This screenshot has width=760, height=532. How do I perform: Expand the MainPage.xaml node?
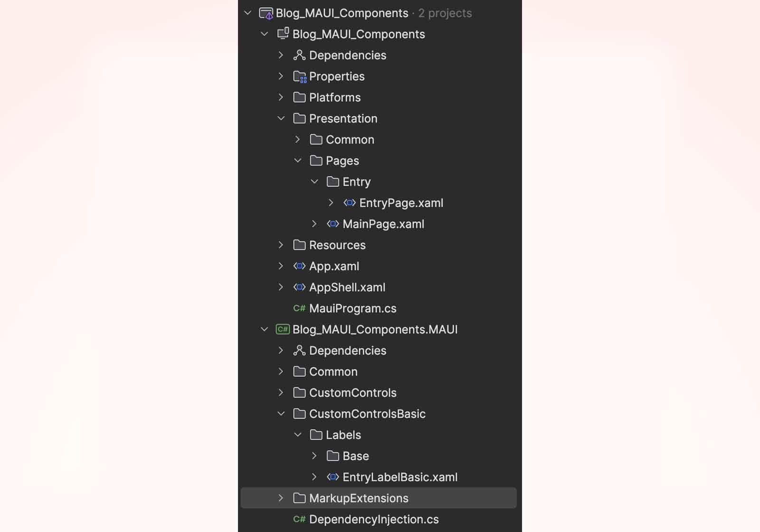(x=314, y=224)
